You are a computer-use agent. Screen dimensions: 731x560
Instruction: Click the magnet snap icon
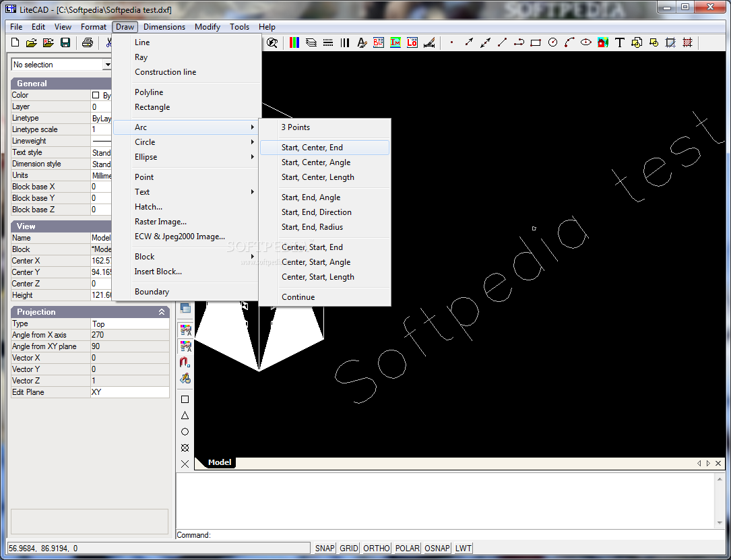(185, 363)
